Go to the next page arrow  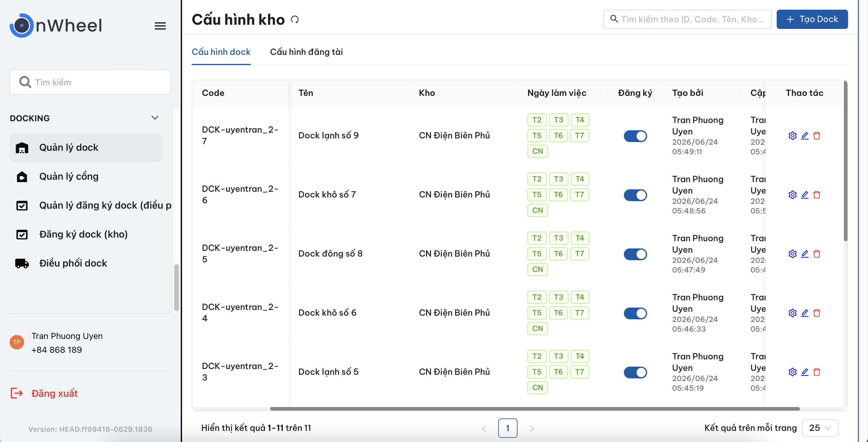532,428
